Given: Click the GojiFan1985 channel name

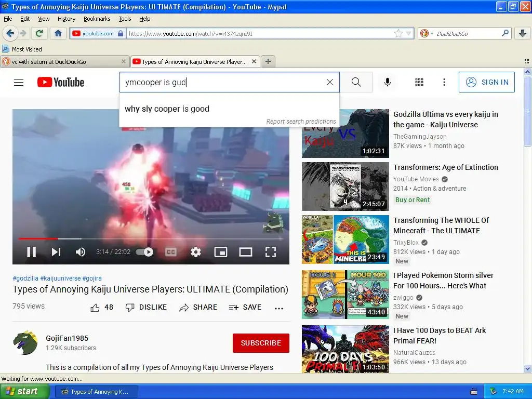Looking at the screenshot, I should coord(67,338).
